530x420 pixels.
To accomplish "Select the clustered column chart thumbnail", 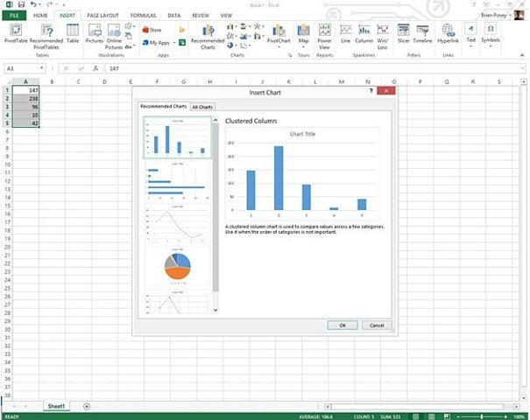I will point(178,137).
